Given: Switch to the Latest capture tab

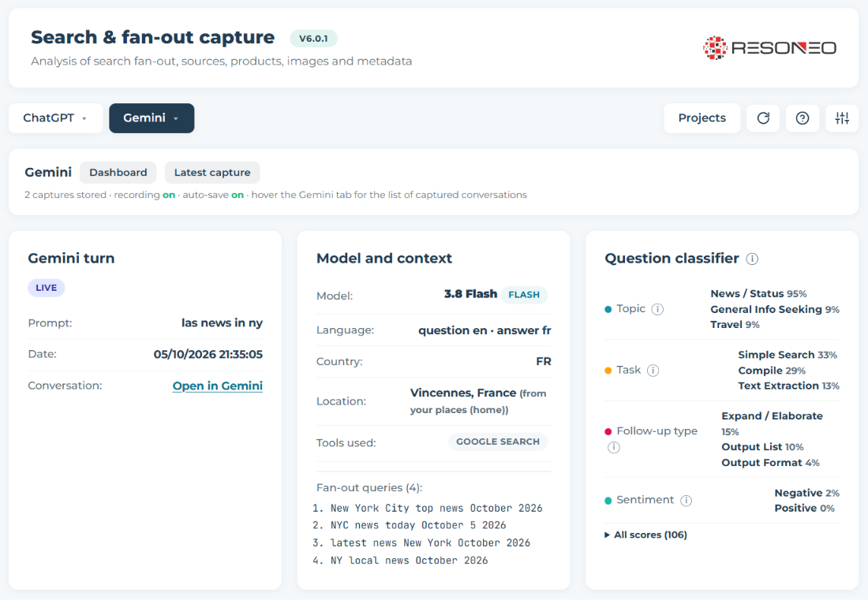Looking at the screenshot, I should click(212, 173).
